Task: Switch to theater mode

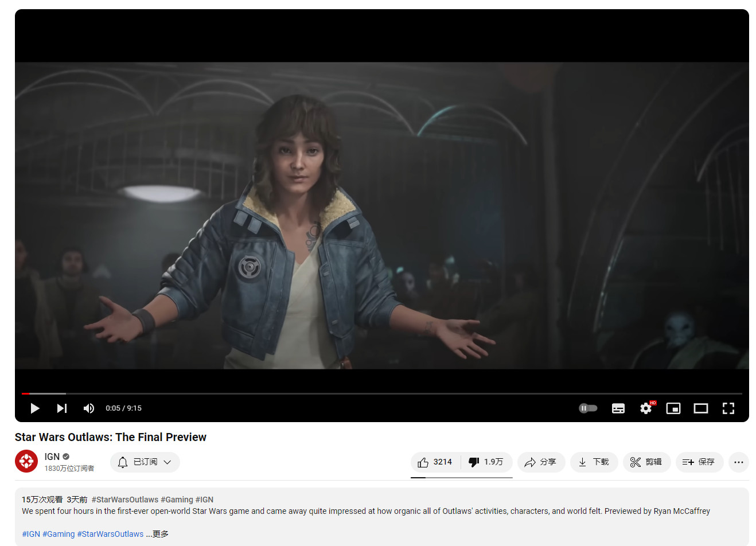Action: (701, 408)
